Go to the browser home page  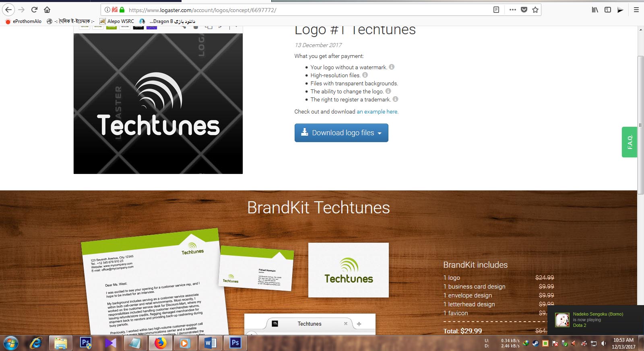tap(47, 10)
